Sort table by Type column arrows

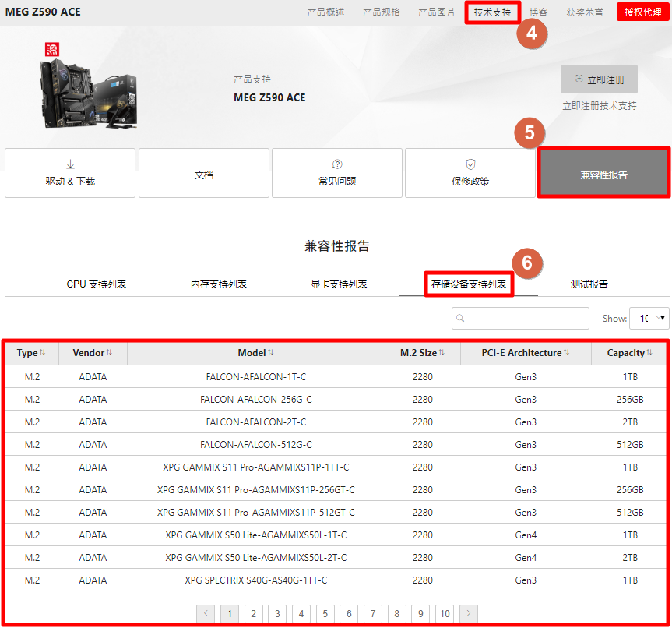[x=42, y=353]
